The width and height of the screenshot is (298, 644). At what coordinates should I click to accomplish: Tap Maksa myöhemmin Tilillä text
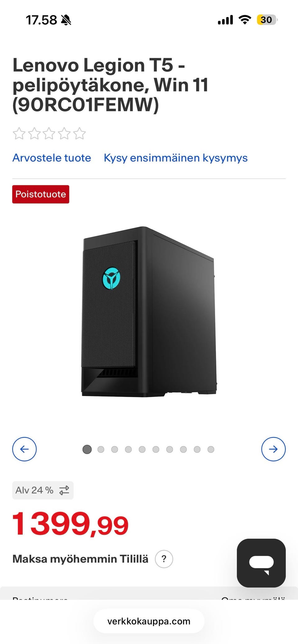(80, 559)
